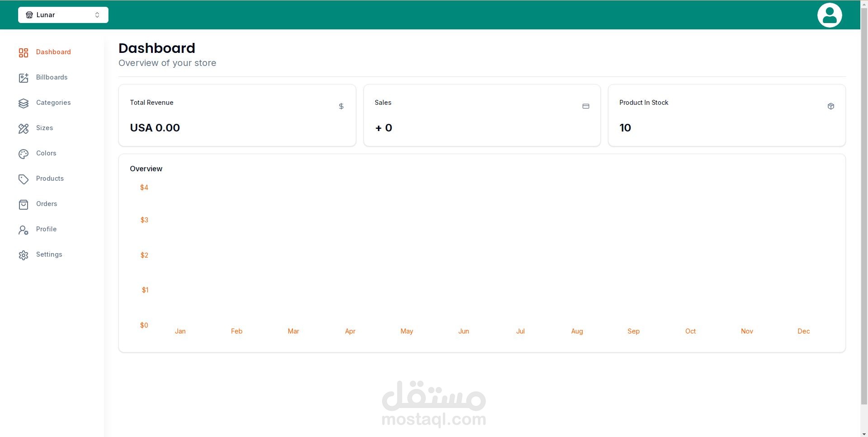Click the Billboards image icon
This screenshot has height=437, width=868.
point(24,78)
